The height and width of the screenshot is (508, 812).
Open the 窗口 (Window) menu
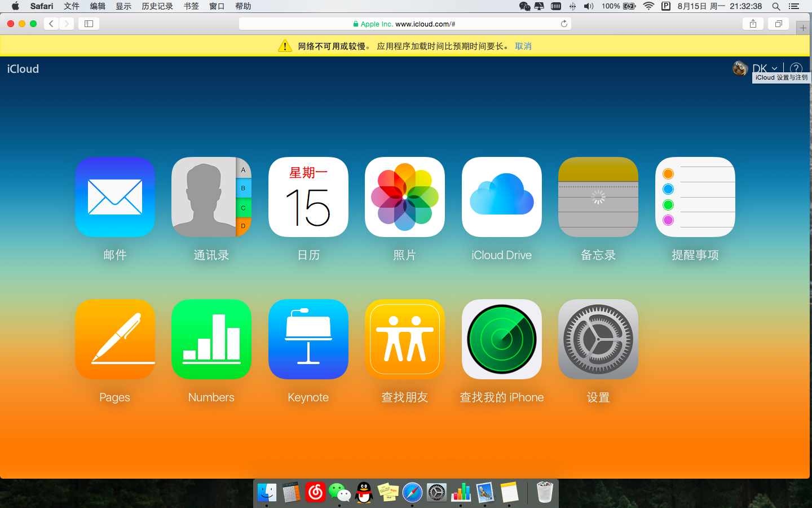217,6
